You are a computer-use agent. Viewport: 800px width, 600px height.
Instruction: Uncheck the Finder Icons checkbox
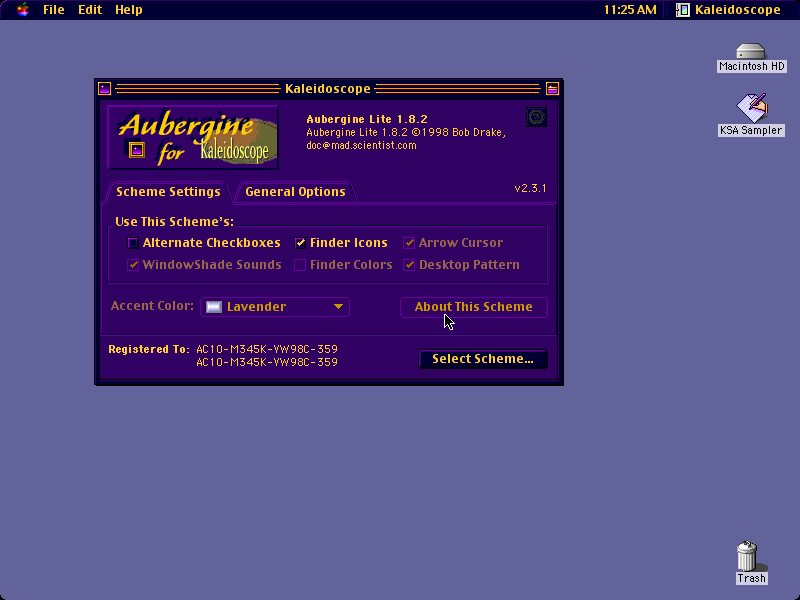tap(300, 243)
